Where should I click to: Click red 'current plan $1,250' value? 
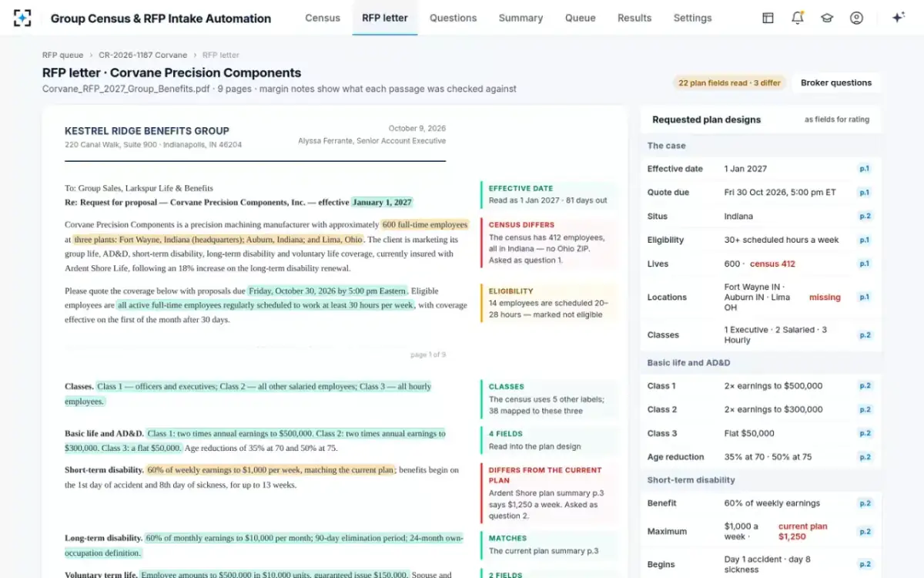[x=803, y=532]
